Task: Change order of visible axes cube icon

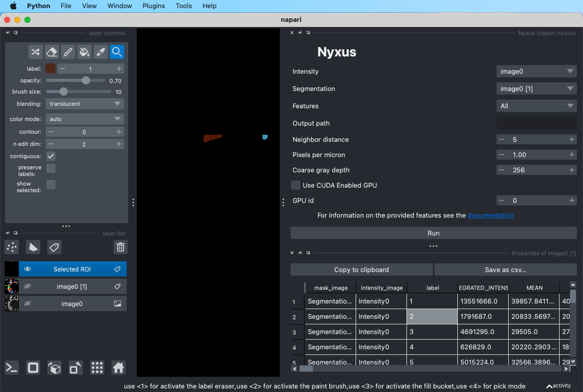Action: (54, 368)
